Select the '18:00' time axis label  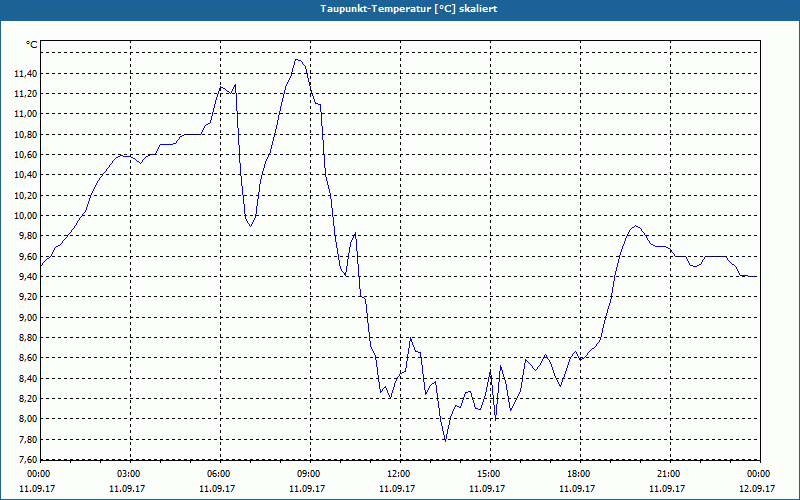click(x=578, y=474)
